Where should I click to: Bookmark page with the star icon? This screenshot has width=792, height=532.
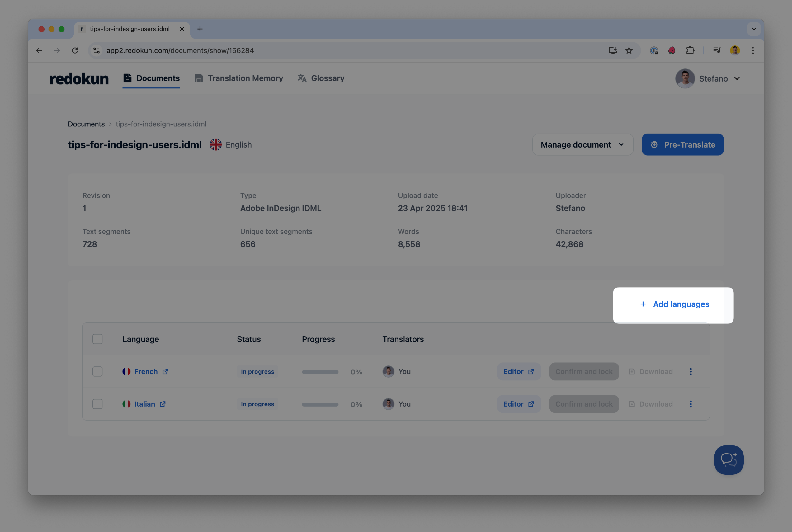point(629,50)
